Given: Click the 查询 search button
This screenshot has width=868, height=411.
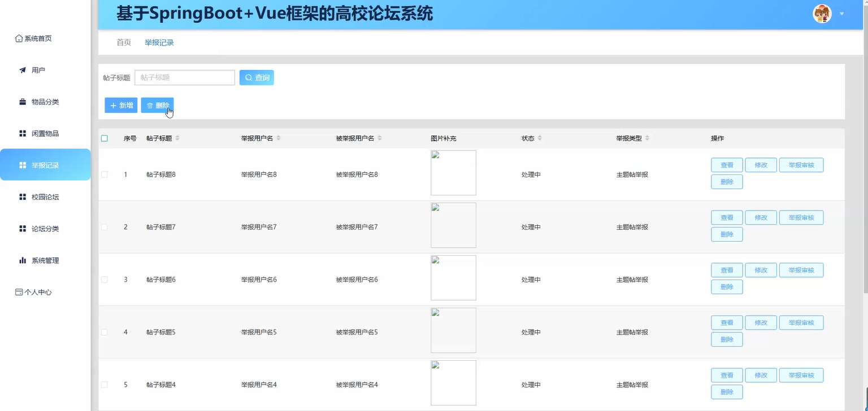Looking at the screenshot, I should point(257,77).
